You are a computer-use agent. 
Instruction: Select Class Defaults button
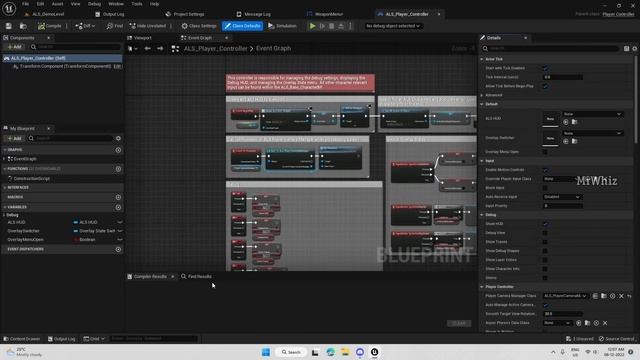(x=242, y=26)
